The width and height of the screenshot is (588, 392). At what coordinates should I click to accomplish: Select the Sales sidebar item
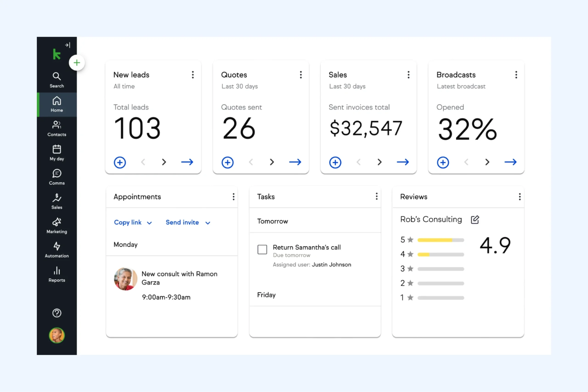pyautogui.click(x=57, y=201)
